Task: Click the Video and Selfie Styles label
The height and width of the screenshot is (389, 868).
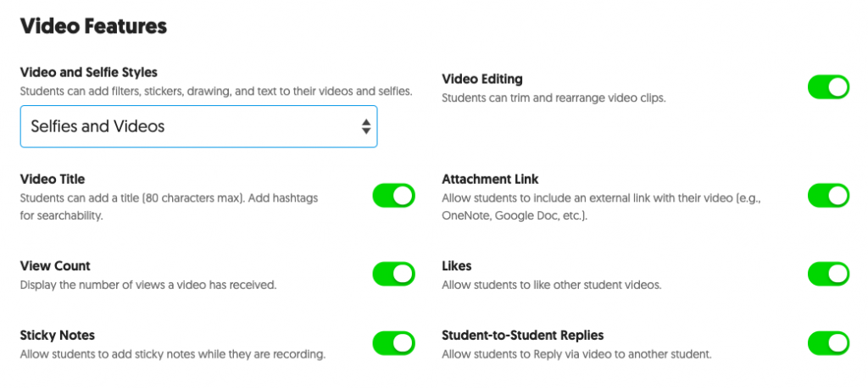Action: [x=88, y=73]
